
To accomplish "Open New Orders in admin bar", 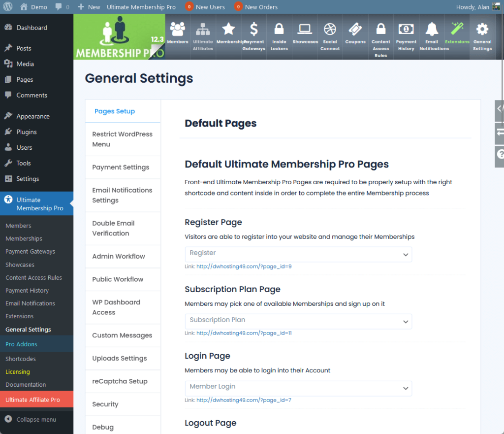I will pos(256,7).
